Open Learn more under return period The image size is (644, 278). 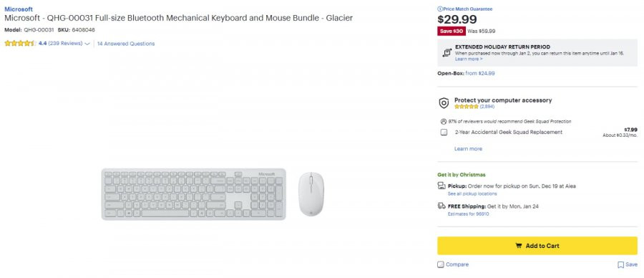click(469, 59)
